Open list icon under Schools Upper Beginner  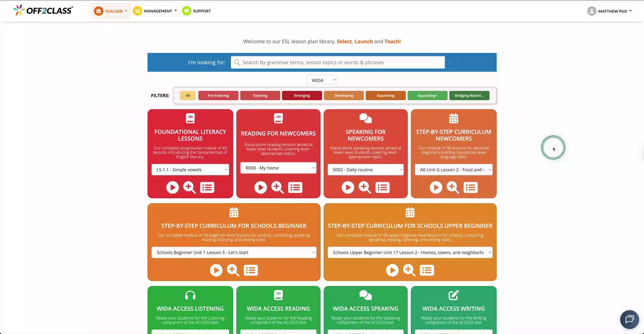(427, 270)
